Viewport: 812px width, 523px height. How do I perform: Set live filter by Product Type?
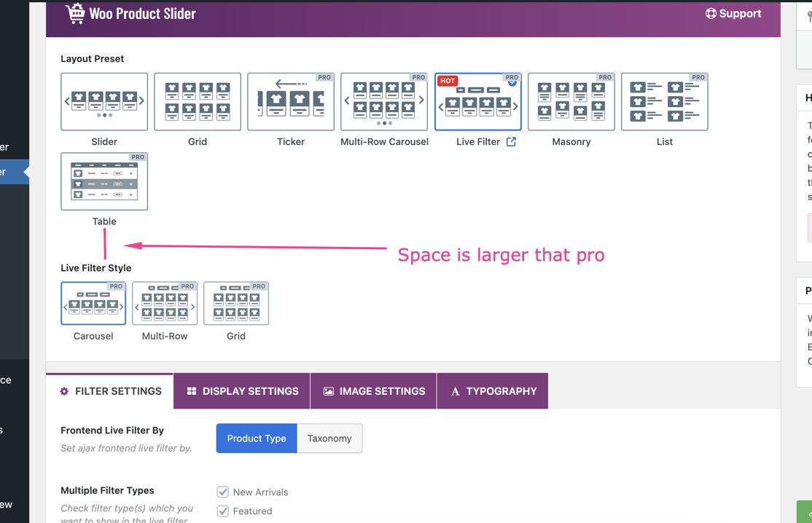coord(257,439)
